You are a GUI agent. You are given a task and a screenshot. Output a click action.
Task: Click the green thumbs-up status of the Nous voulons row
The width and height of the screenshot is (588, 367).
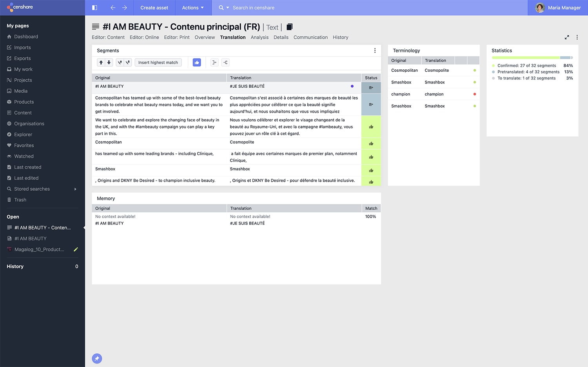click(x=371, y=127)
